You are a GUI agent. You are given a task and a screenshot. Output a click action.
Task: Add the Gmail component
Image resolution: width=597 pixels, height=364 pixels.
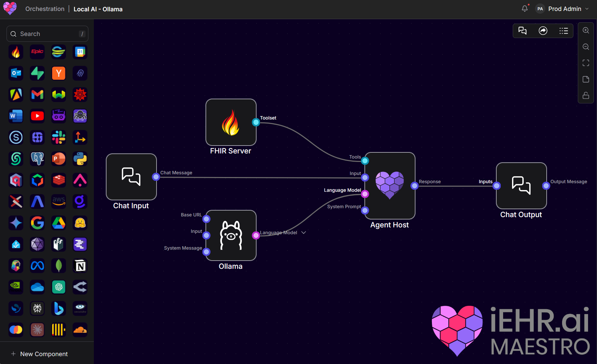[x=37, y=95]
